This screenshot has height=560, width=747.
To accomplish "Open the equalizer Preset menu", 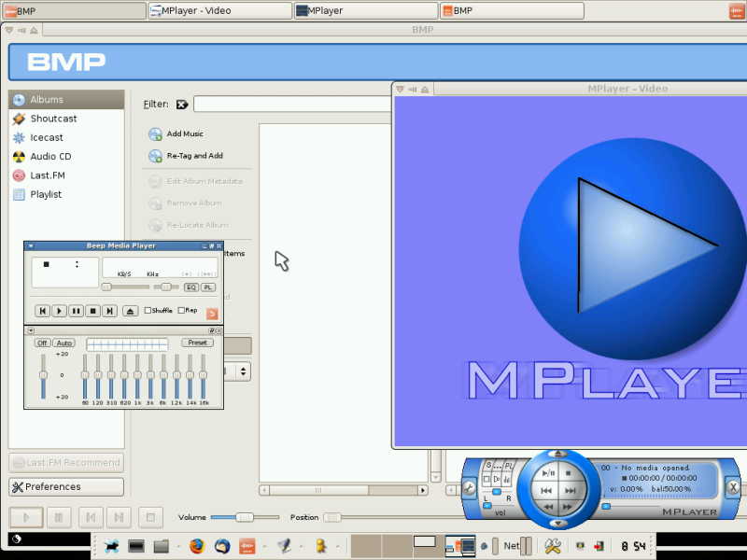I will 197,343.
